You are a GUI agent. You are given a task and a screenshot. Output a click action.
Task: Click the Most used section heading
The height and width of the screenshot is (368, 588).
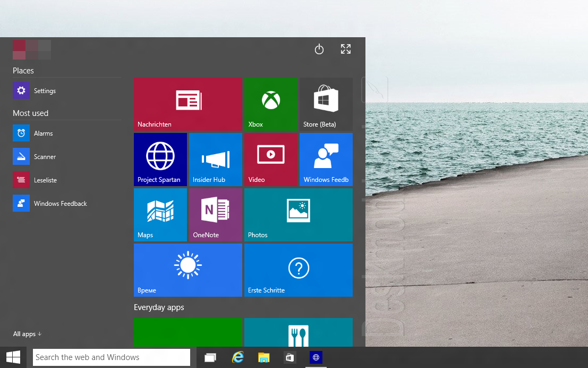(30, 113)
